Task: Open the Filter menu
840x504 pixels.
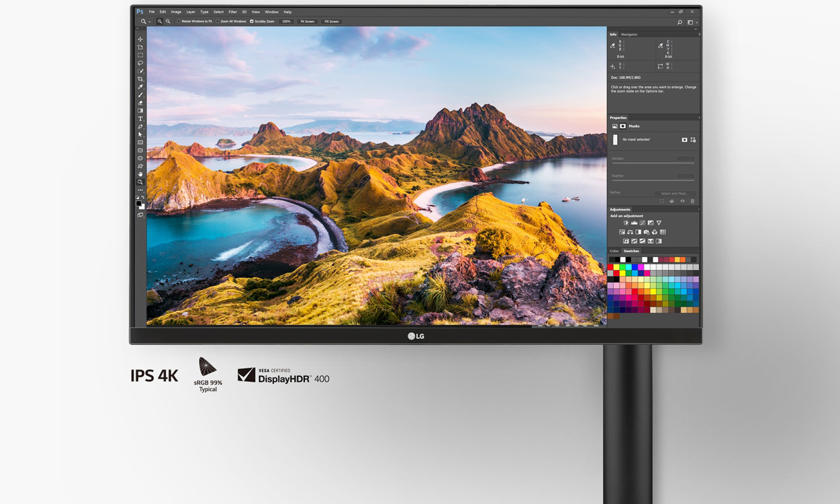Action: click(233, 12)
